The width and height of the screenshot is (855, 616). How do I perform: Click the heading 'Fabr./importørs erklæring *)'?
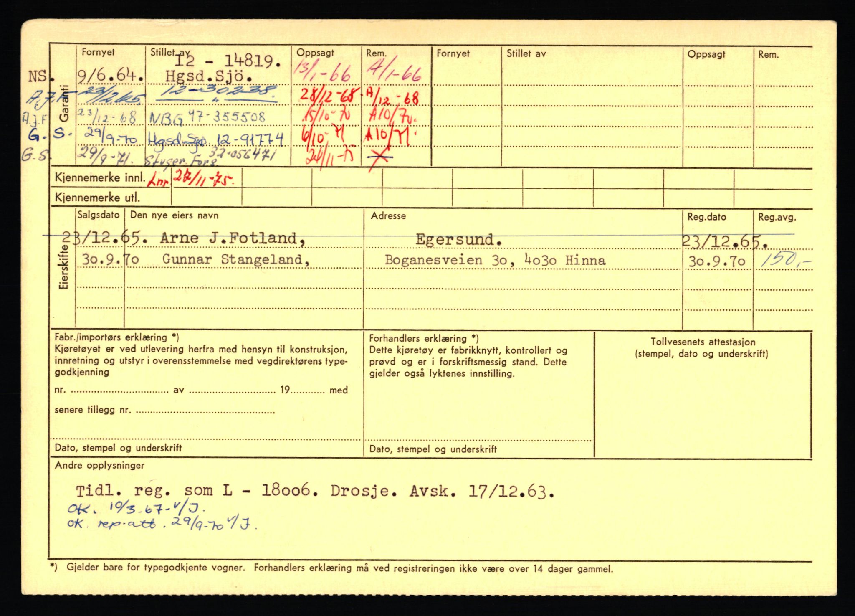[117, 337]
